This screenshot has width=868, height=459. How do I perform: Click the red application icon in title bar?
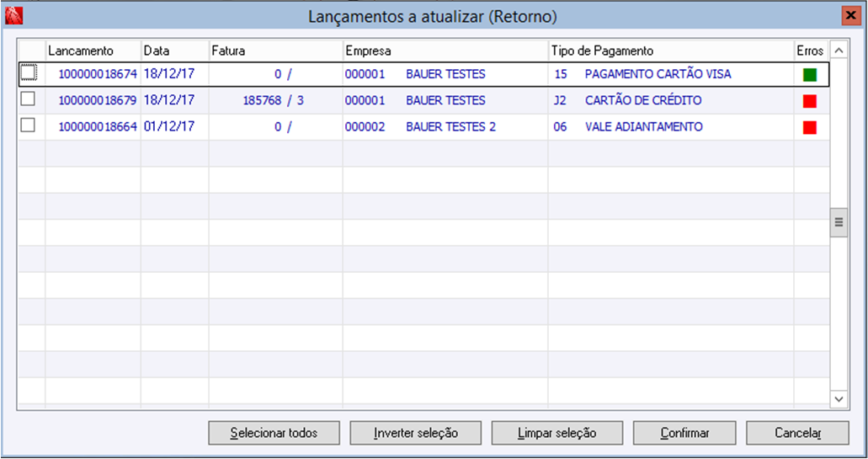pos(13,17)
